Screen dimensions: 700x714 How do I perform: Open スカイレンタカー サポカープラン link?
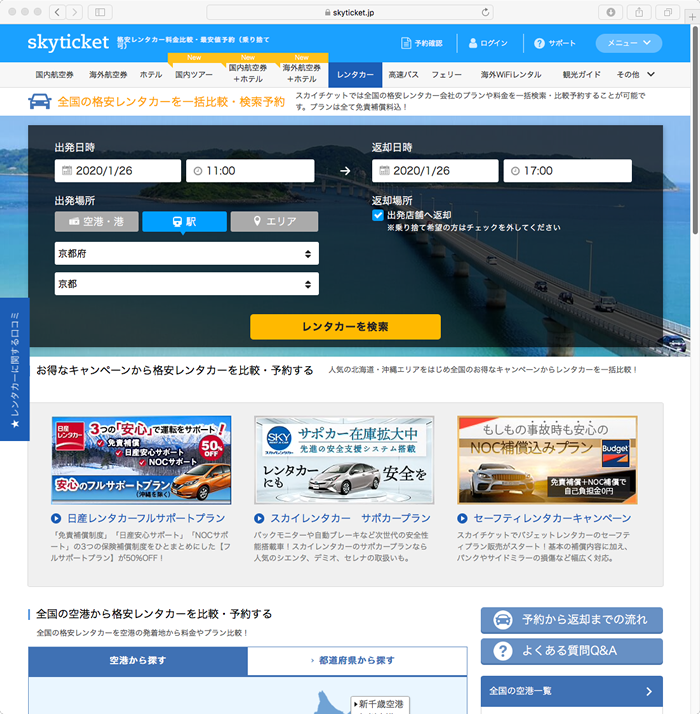pyautogui.click(x=351, y=518)
